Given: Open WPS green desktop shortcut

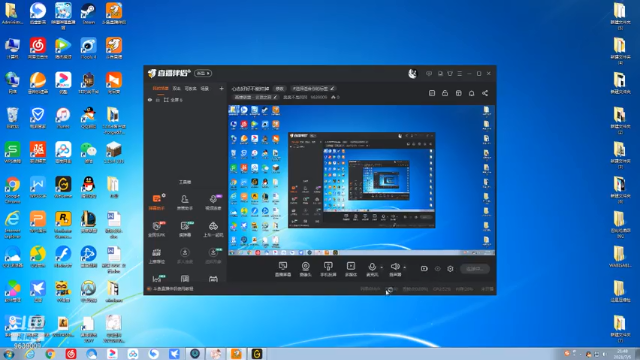Looking at the screenshot, I should click(13, 152).
